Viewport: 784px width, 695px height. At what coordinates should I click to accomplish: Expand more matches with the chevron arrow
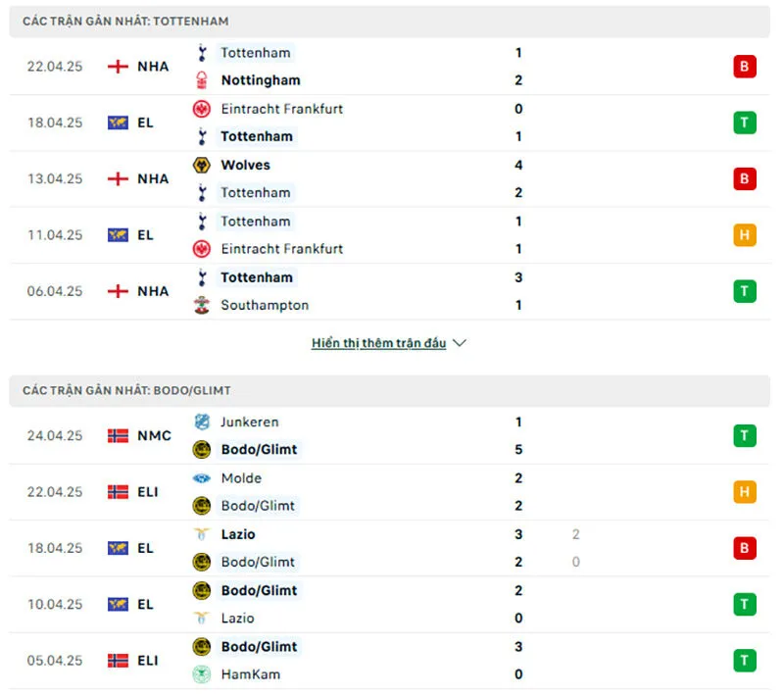pos(460,343)
